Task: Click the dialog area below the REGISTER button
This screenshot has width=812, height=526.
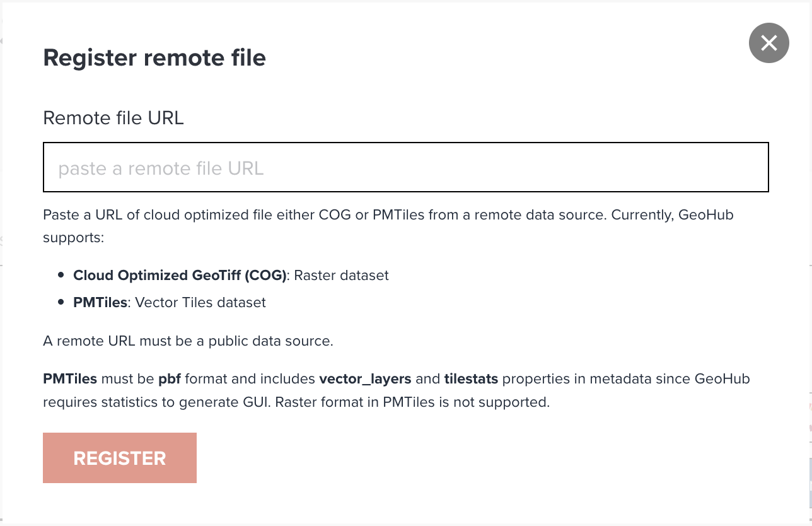Action: pyautogui.click(x=406, y=501)
